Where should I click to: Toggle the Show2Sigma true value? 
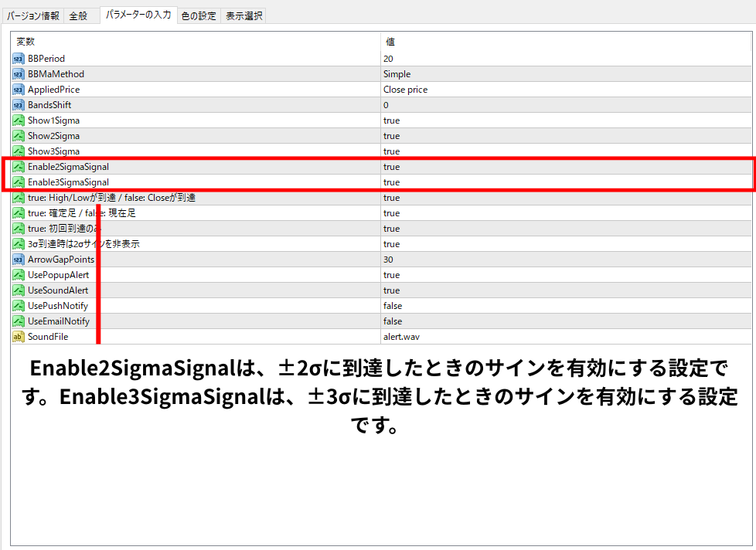[391, 136]
